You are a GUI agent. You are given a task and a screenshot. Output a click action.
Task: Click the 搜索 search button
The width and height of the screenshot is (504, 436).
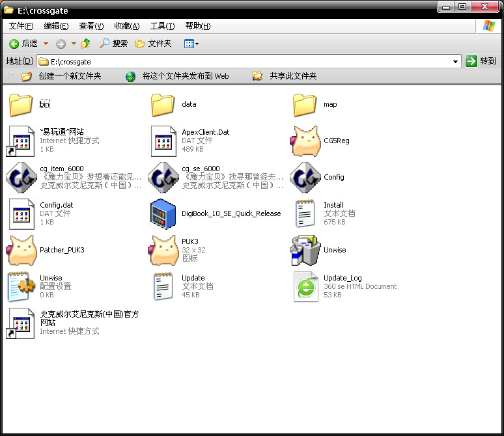pyautogui.click(x=113, y=44)
